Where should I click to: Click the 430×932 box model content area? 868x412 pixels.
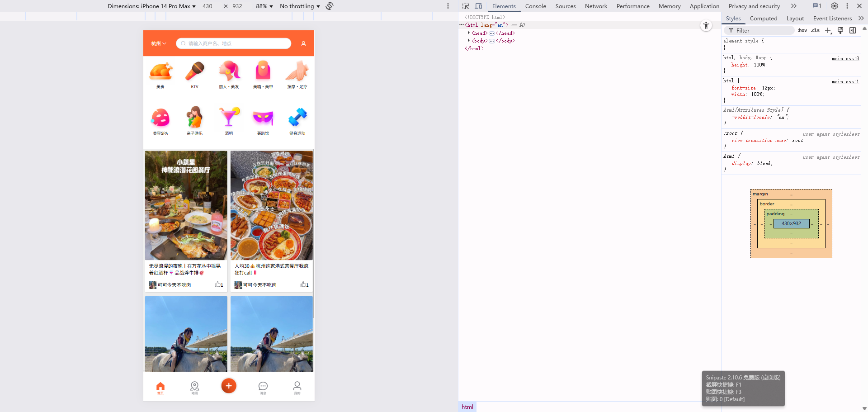(791, 223)
